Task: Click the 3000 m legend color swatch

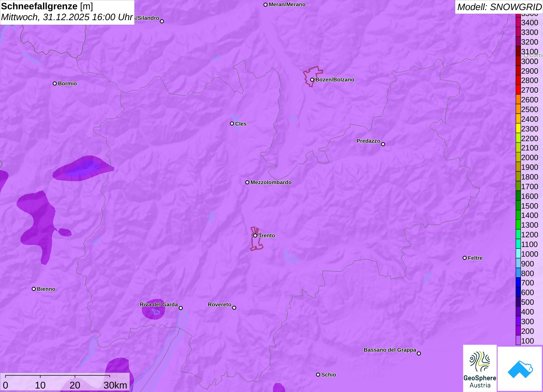Action: 518,61
